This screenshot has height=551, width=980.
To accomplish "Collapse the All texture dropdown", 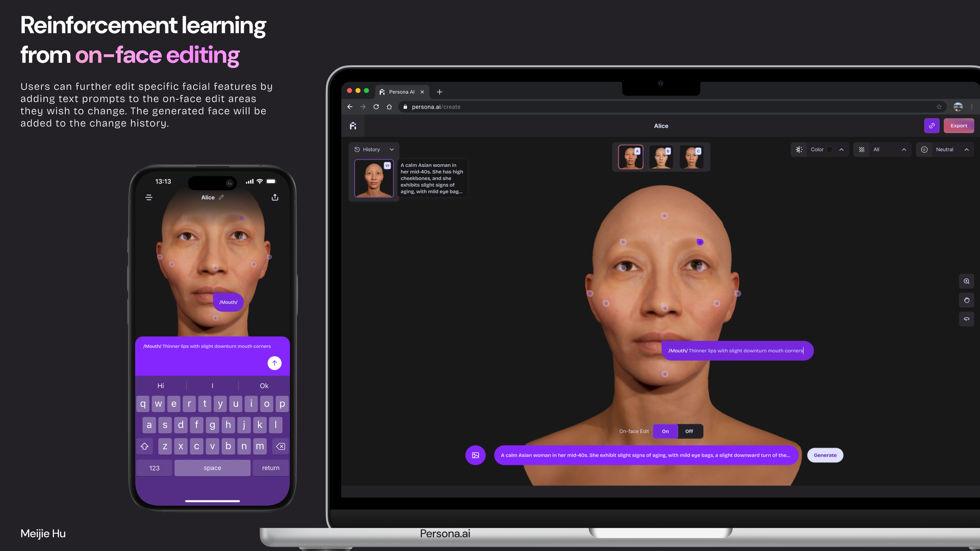I will [x=904, y=149].
